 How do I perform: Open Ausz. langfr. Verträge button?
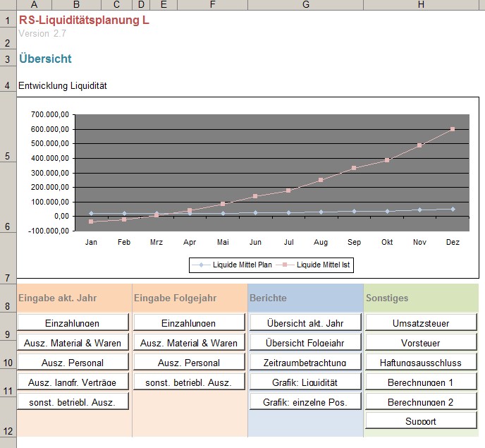[x=73, y=382]
